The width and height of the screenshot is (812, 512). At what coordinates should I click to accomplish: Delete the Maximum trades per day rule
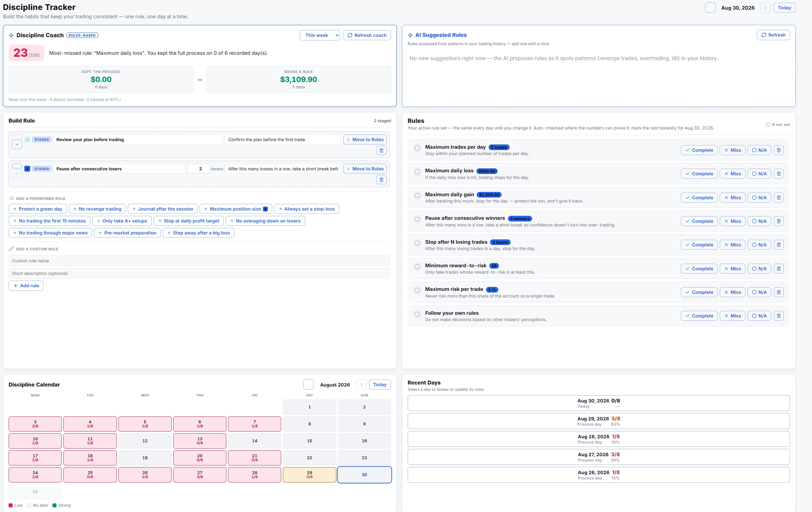pos(778,150)
